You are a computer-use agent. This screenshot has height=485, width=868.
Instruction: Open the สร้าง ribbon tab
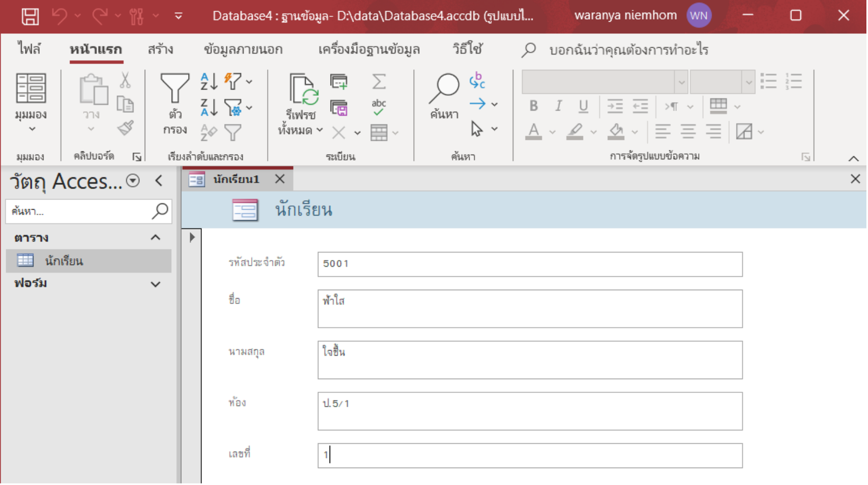click(160, 49)
